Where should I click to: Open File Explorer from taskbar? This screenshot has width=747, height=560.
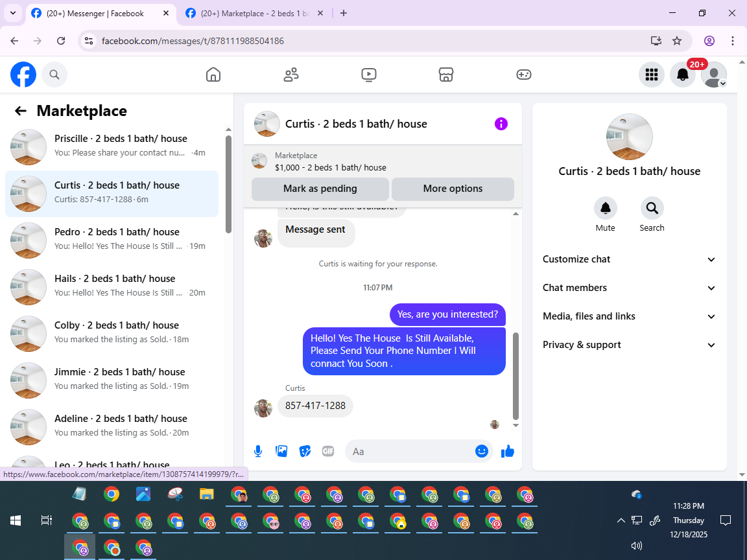pyautogui.click(x=206, y=495)
